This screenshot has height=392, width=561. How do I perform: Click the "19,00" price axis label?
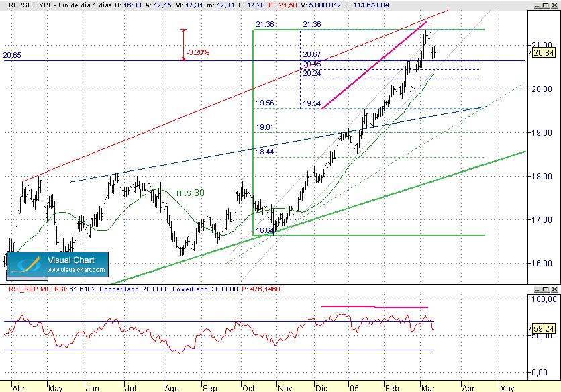pos(542,133)
